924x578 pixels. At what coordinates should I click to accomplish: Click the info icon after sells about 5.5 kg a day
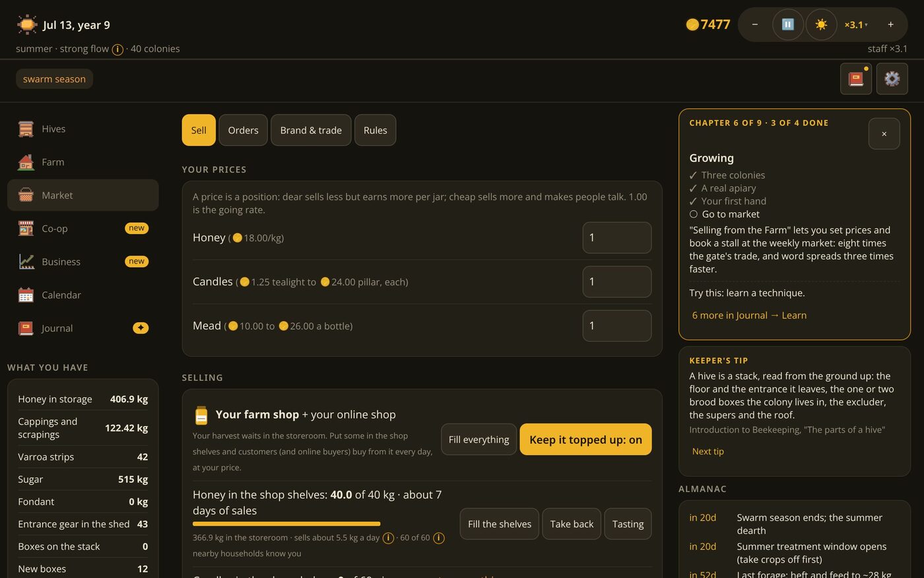(x=388, y=538)
